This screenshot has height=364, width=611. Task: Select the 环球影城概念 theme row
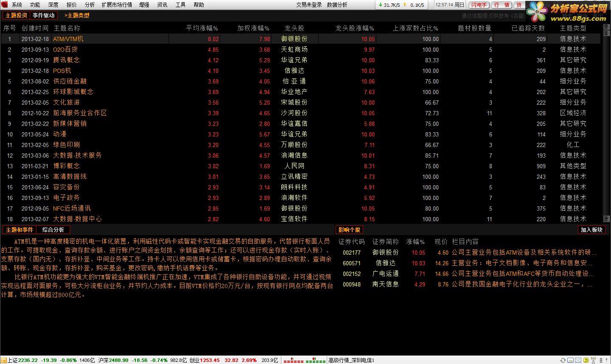tap(301, 92)
